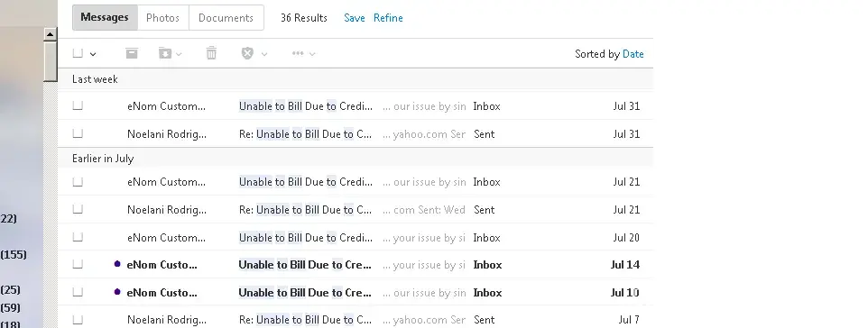Screen dimensions: 868x328
Task: Switch to the Photos tab
Action: [x=162, y=18]
